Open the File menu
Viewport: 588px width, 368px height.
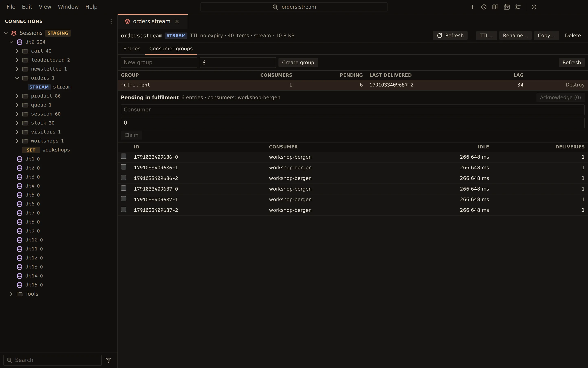point(11,7)
